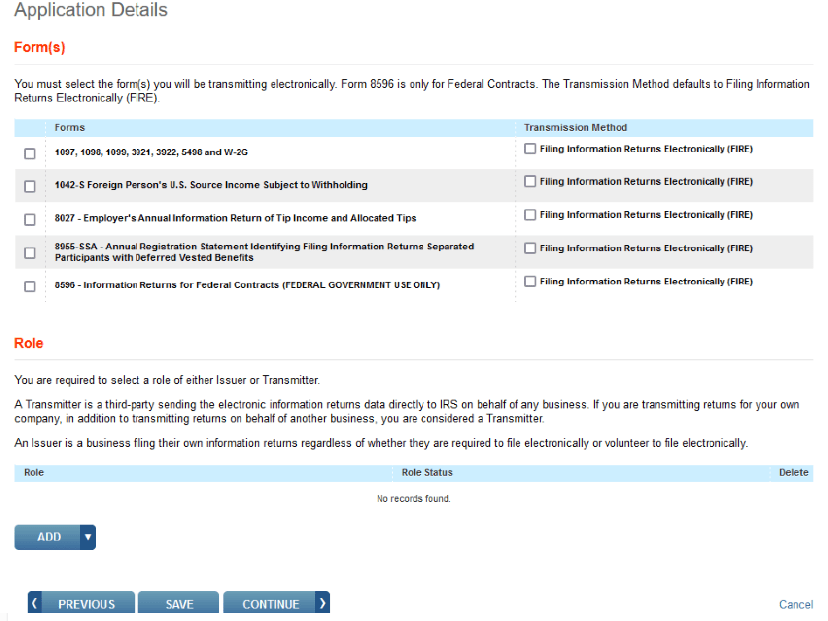Click the Role Status column header
This screenshot has height=621, width=828.
[x=427, y=473]
